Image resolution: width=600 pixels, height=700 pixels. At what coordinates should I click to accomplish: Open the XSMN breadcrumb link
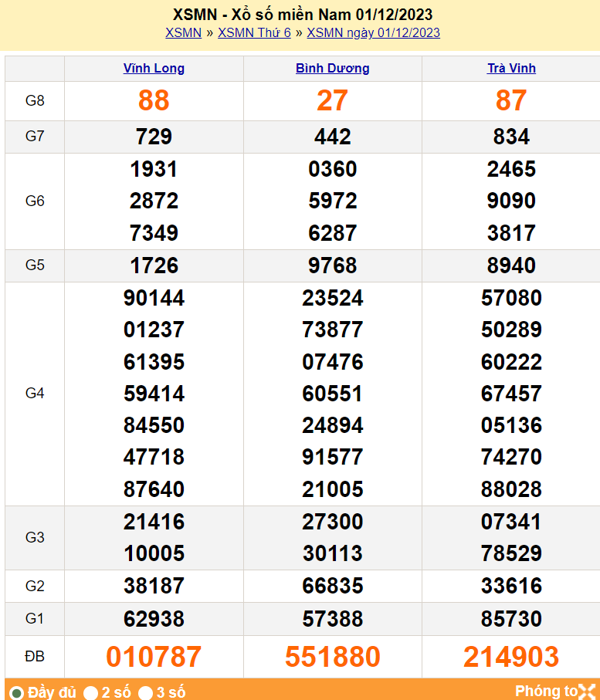click(183, 32)
